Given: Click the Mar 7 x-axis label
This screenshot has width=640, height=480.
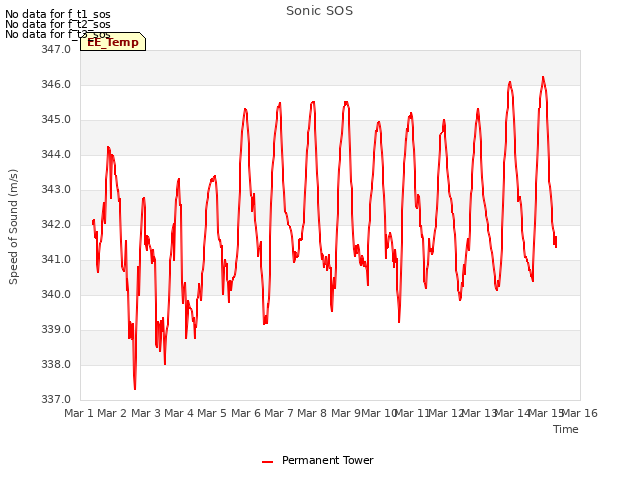Looking at the screenshot, I should tap(279, 413).
